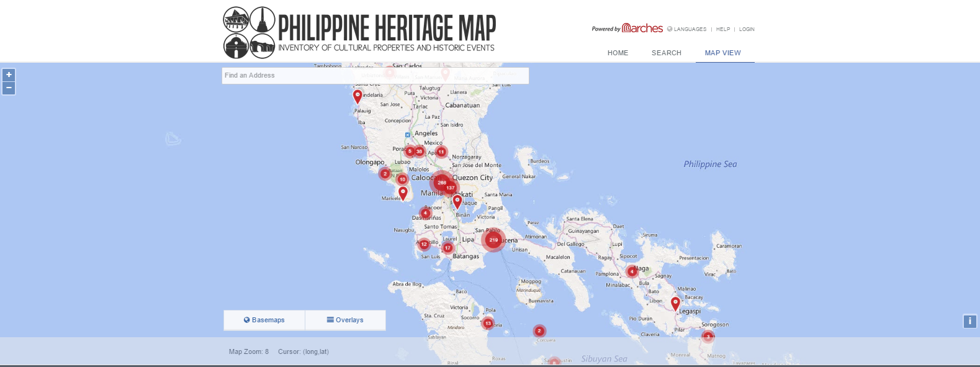Open the 268 marker cluster near Caloocan

pyautogui.click(x=441, y=182)
